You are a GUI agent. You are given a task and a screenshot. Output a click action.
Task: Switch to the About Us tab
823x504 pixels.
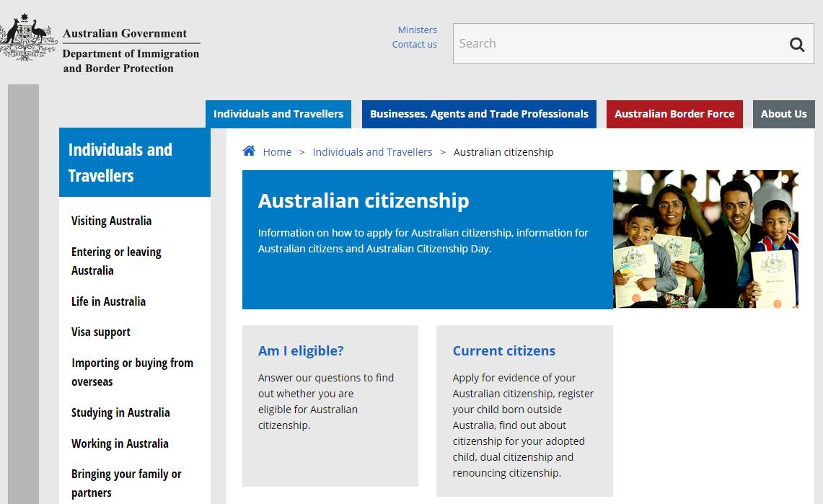tap(783, 114)
